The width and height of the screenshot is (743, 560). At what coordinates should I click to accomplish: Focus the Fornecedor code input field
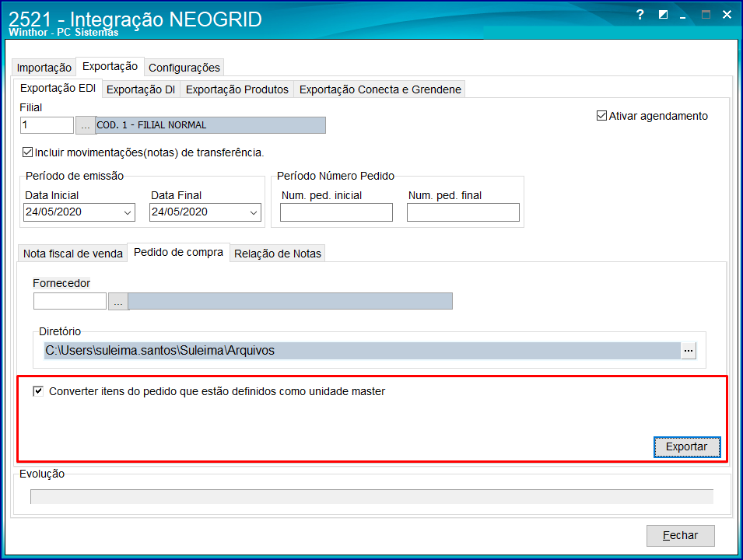pos(70,301)
